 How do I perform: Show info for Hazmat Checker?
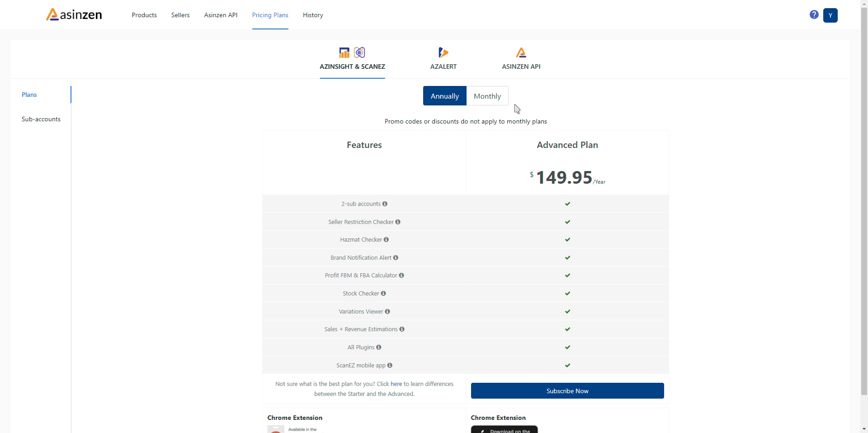[x=386, y=239]
